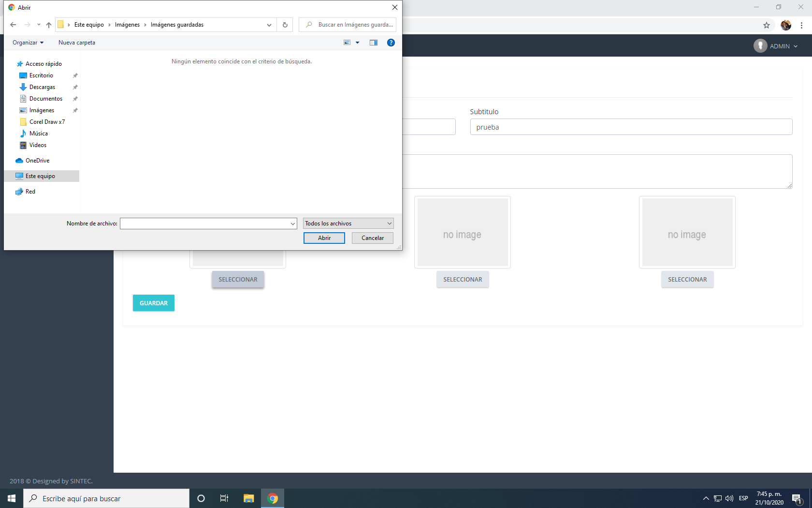Click the search box in file dialog
The width and height of the screenshot is (812, 508).
pos(348,25)
